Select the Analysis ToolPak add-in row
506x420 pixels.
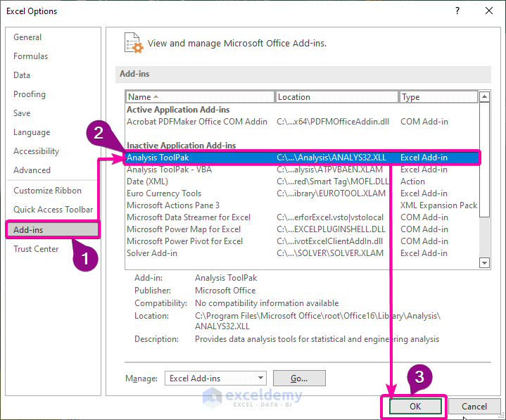(302, 158)
